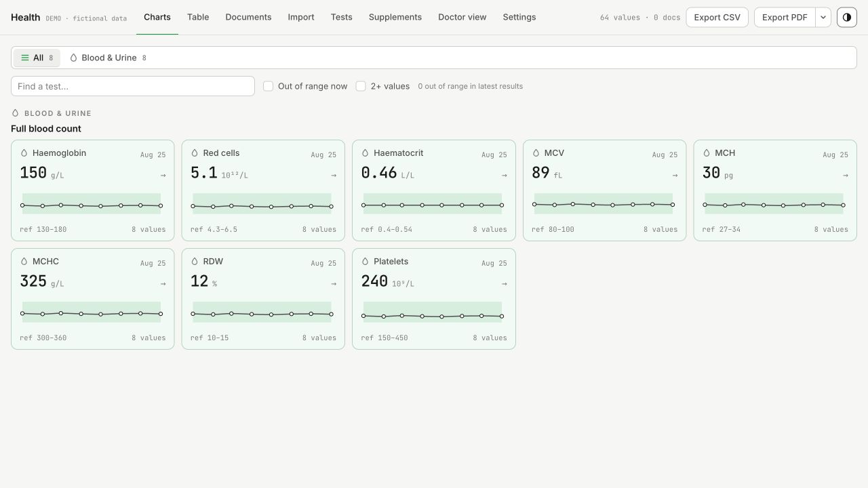Click the trend arrow on Red cells card
The height and width of the screenshot is (488, 868).
tap(334, 176)
